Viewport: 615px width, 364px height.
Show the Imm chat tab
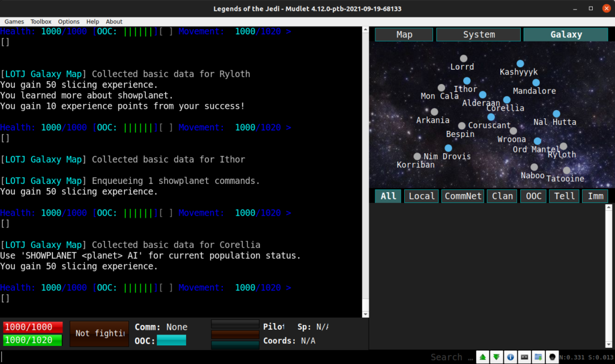coord(595,196)
